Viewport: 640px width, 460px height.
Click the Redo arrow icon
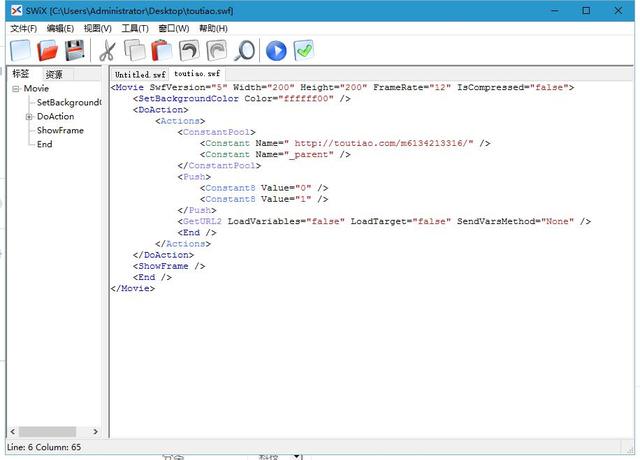[x=216, y=50]
